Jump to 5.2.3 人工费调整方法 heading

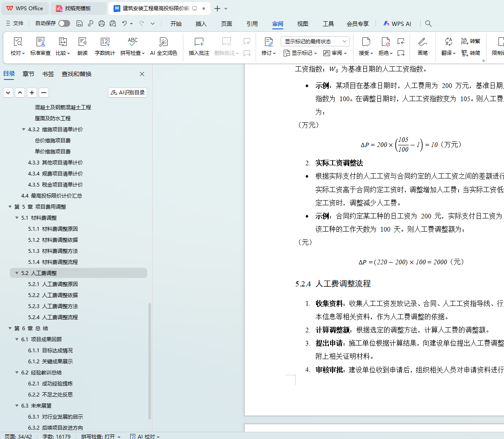(60, 306)
